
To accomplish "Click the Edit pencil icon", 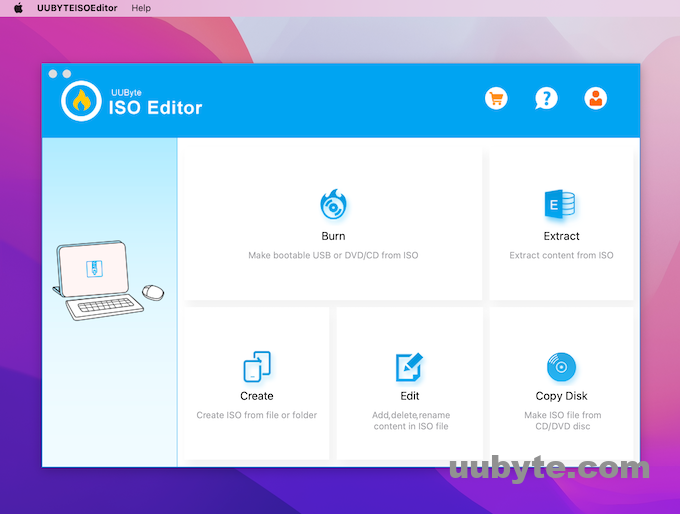I will tap(409, 367).
